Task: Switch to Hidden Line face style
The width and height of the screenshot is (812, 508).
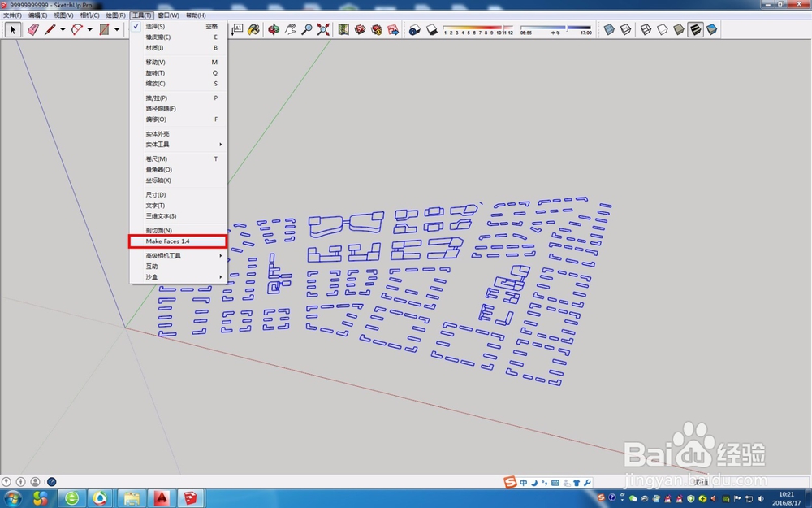Action: click(x=663, y=29)
